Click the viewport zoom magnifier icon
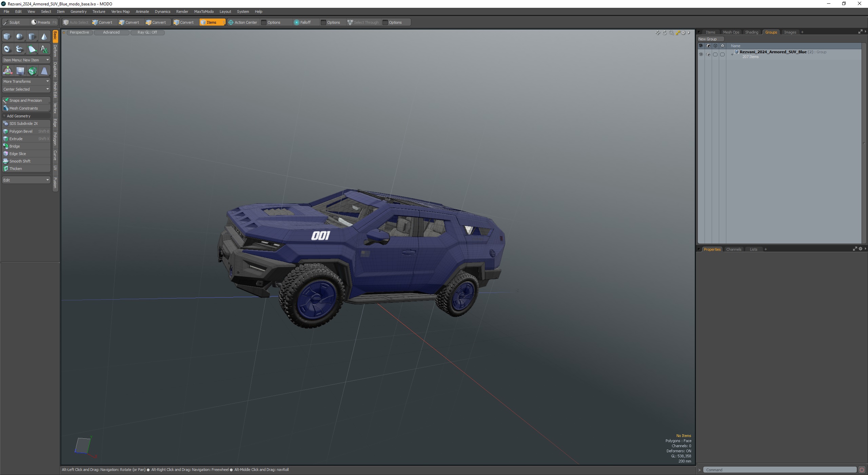 pyautogui.click(x=671, y=33)
